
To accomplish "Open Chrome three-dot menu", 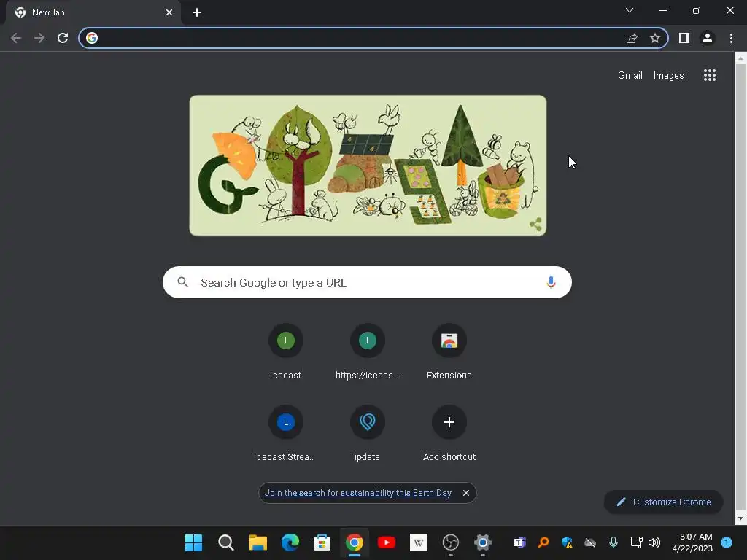I will coord(731,38).
